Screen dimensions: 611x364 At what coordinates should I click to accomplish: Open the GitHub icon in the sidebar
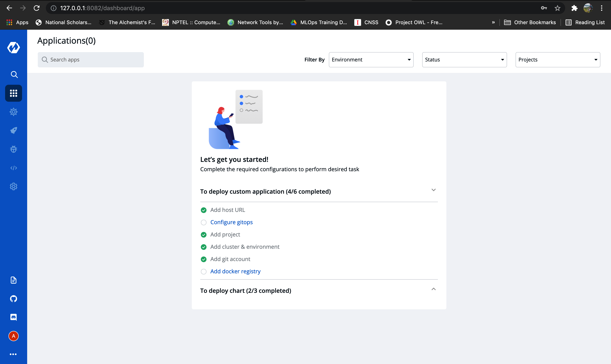coord(14,299)
